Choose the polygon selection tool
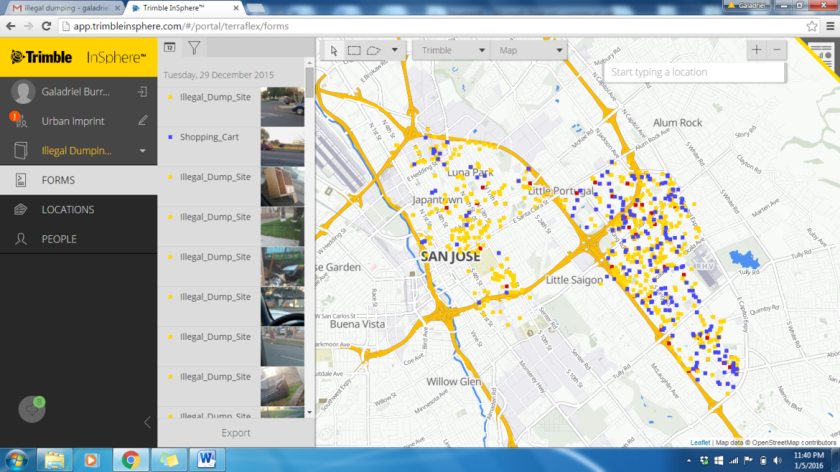The width and height of the screenshot is (840, 472). tap(373, 51)
